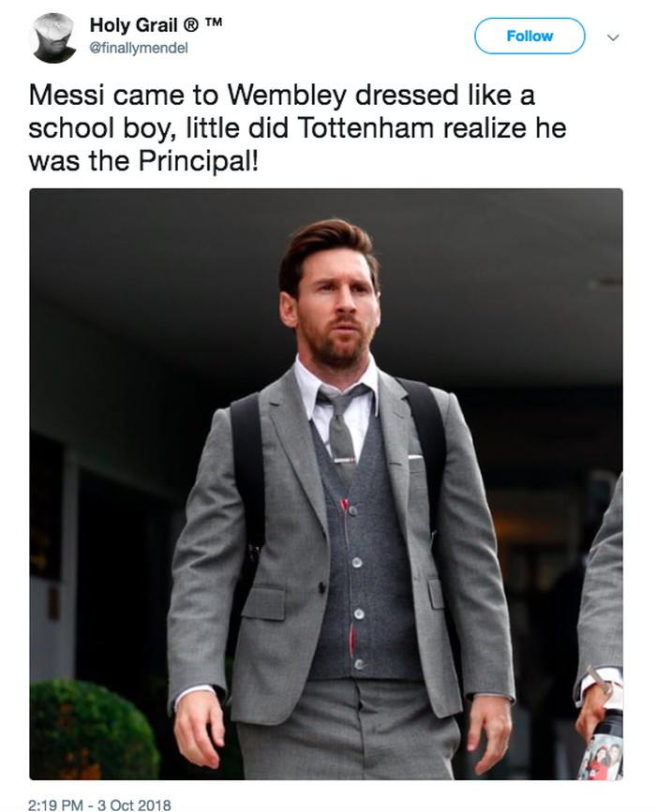
Task: Click the word Tottenham in the tweet
Action: 366,128
